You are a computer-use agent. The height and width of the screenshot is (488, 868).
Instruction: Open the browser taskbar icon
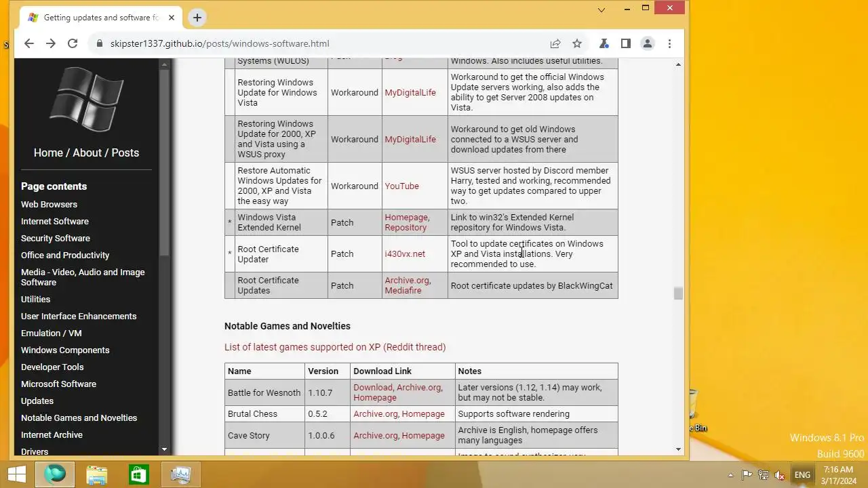tap(55, 474)
